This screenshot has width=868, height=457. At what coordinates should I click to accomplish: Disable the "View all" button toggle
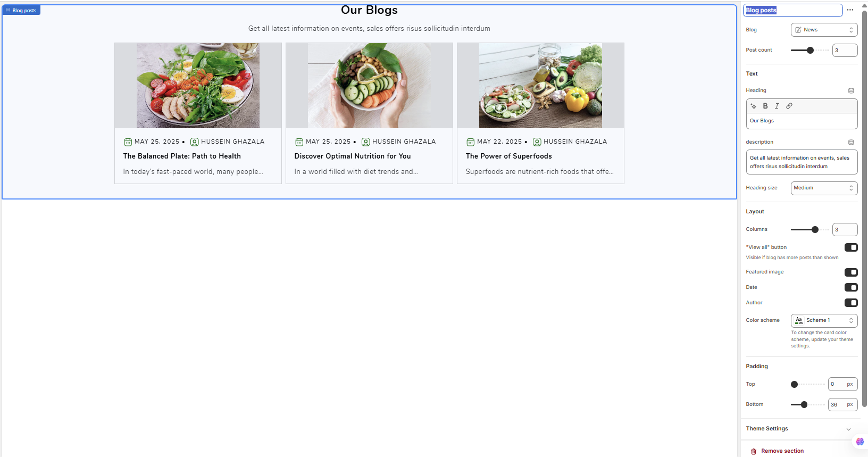(x=851, y=247)
